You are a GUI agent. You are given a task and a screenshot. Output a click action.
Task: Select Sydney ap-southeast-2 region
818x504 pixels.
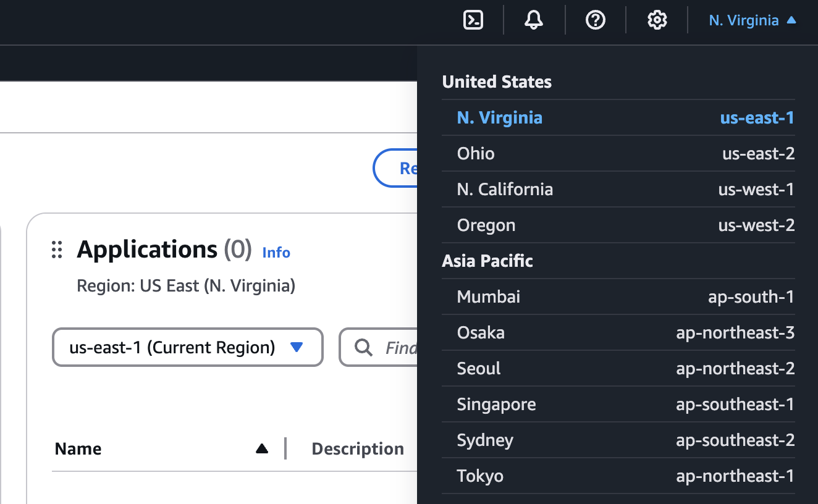coord(618,440)
